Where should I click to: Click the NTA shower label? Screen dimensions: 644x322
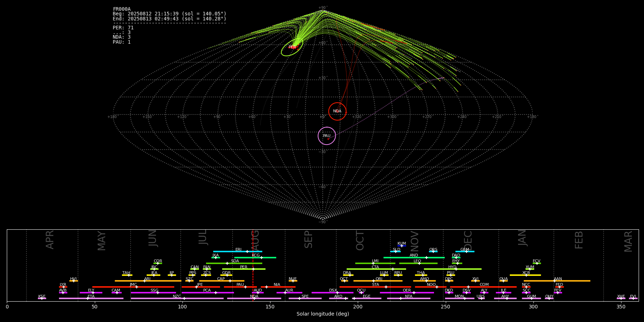pyautogui.click(x=409, y=297)
